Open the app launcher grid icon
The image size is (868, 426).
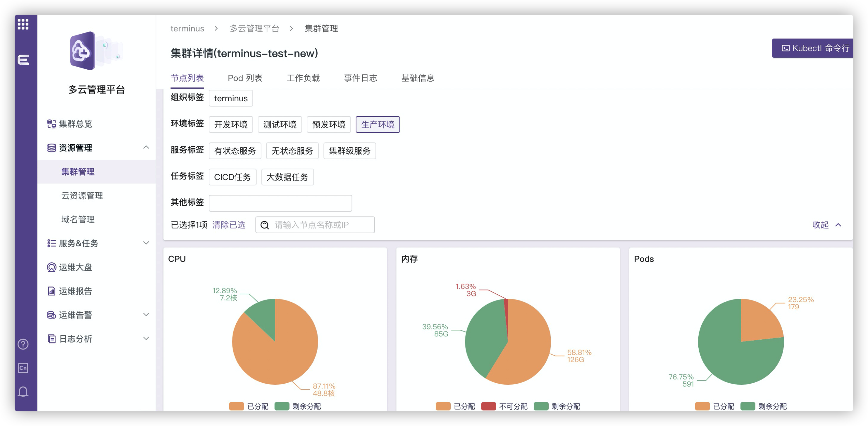[x=22, y=25]
